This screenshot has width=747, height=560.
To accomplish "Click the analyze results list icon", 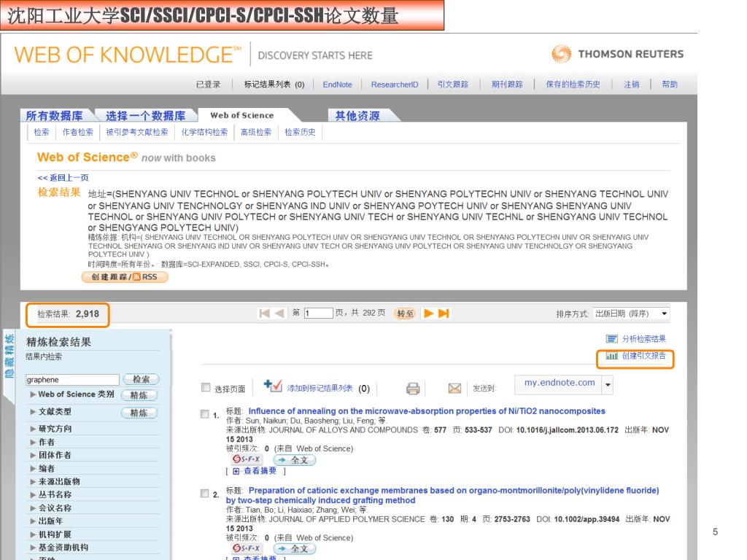I will coord(612,338).
